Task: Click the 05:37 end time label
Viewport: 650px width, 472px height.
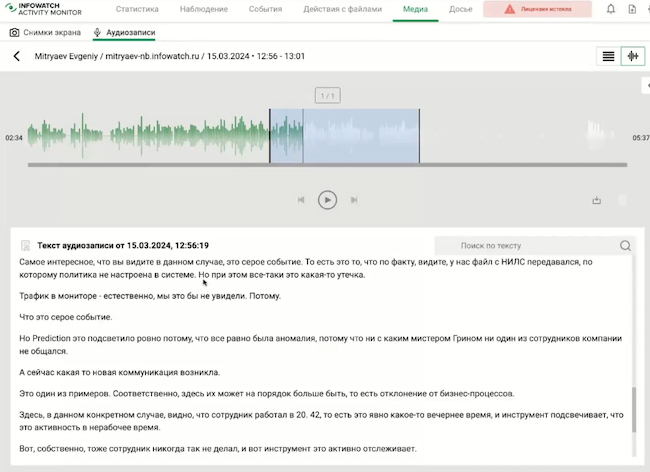Action: click(x=641, y=138)
